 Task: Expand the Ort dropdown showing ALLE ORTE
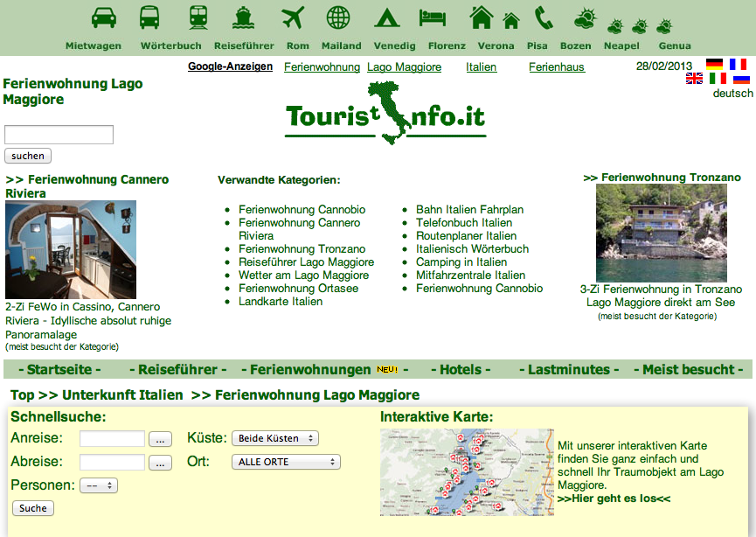click(x=285, y=462)
